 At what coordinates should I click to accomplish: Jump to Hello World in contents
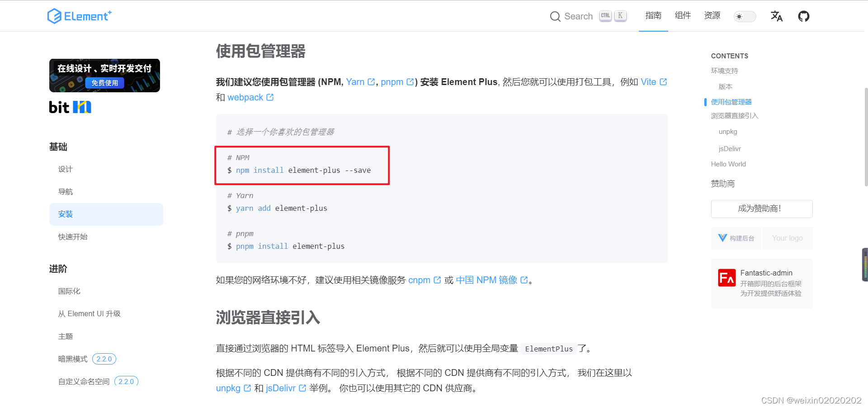[x=728, y=164]
